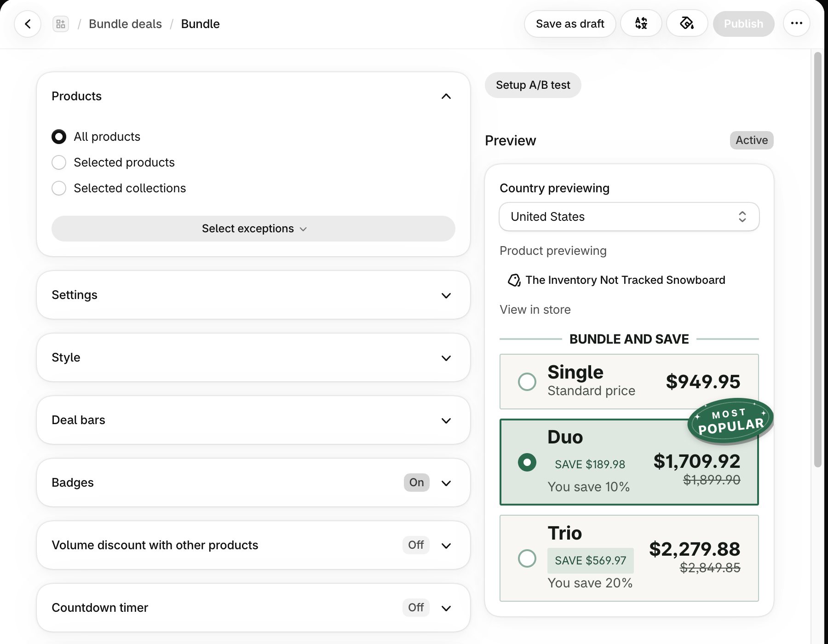Open the apps grid icon in breadcrumb
This screenshot has width=828, height=644.
61,24
